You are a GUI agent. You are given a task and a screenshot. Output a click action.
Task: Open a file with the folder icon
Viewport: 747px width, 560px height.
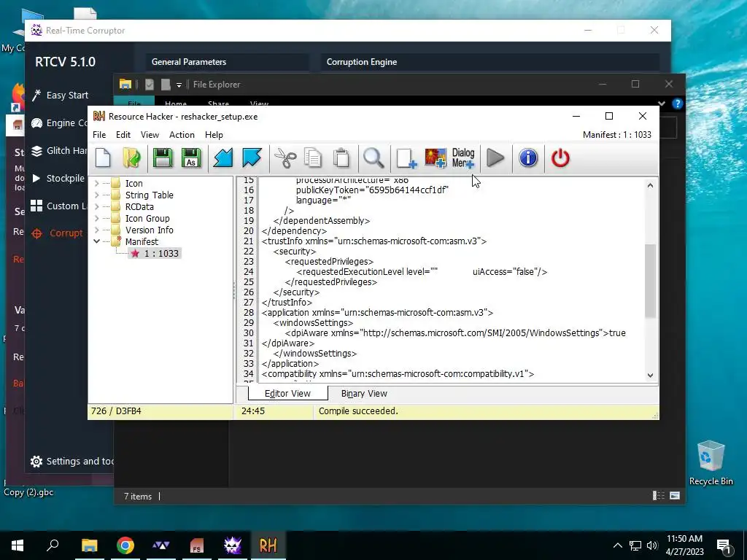pyautogui.click(x=132, y=158)
